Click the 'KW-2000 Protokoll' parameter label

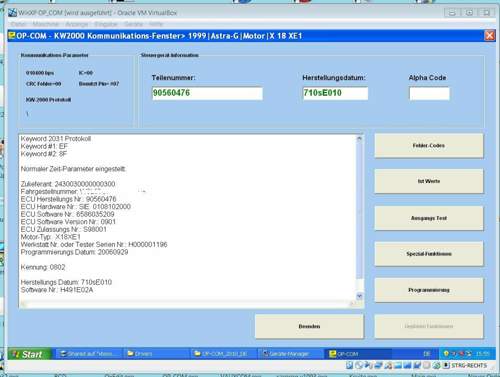tap(48, 100)
